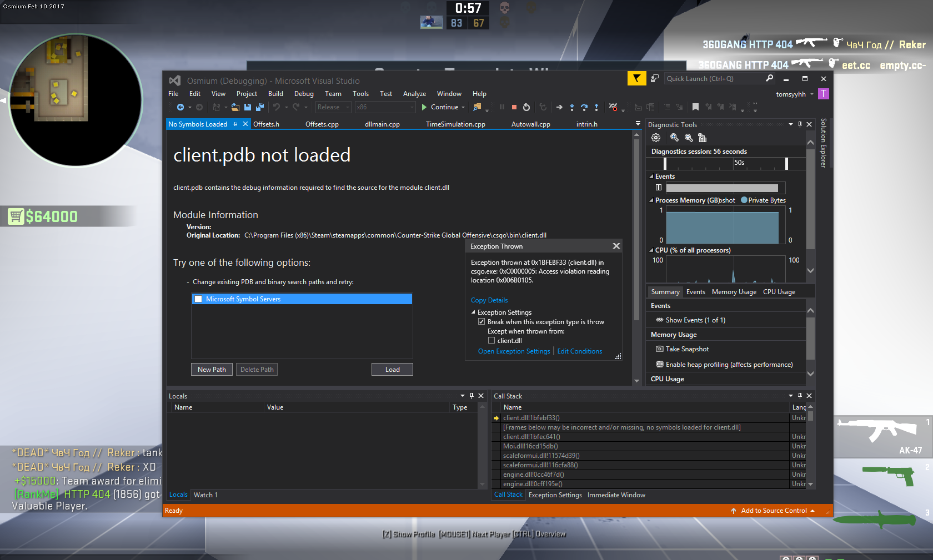Click the Open File folder icon

235,107
